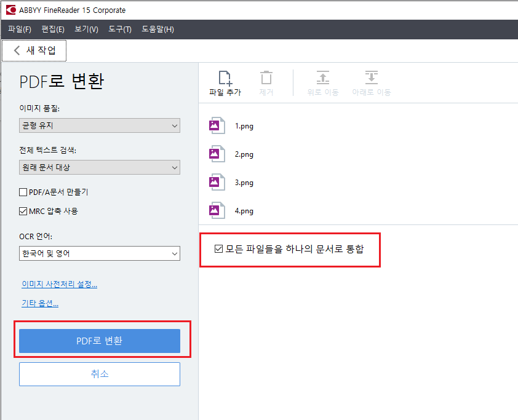Select the 4.png file name
This screenshot has width=518, height=420.
pyautogui.click(x=244, y=211)
